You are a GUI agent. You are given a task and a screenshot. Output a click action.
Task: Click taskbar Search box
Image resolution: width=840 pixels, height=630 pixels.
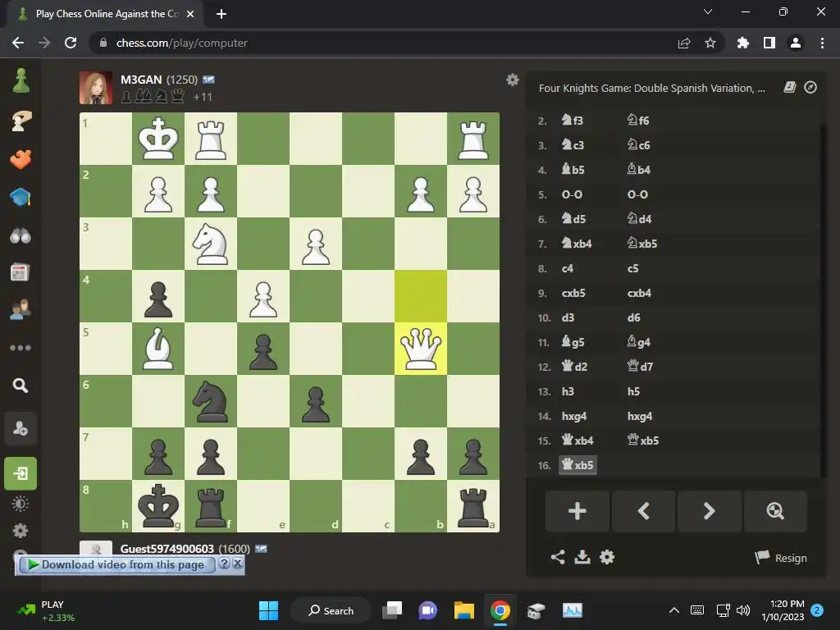coord(331,610)
